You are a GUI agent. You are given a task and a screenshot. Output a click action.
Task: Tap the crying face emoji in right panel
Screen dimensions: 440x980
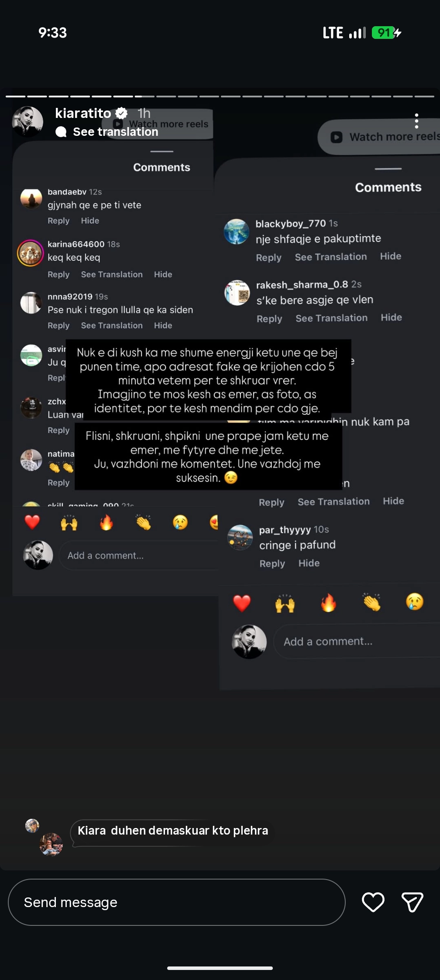415,602
